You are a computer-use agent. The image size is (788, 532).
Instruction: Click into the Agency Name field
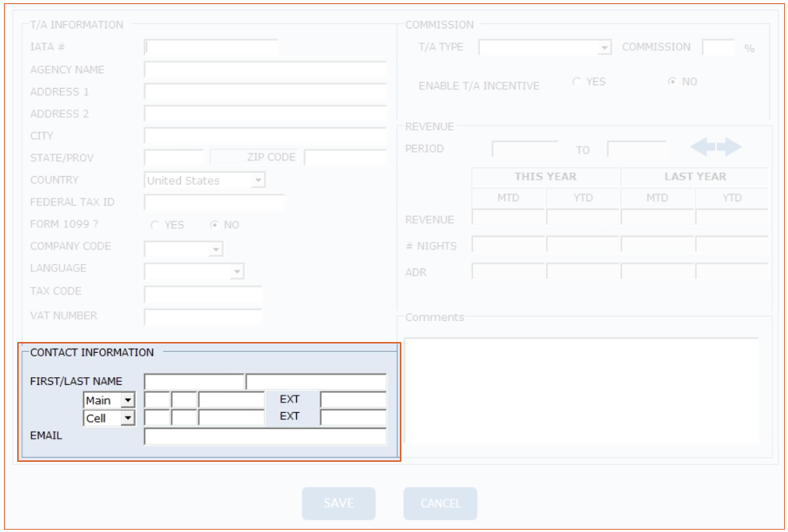[x=265, y=70]
